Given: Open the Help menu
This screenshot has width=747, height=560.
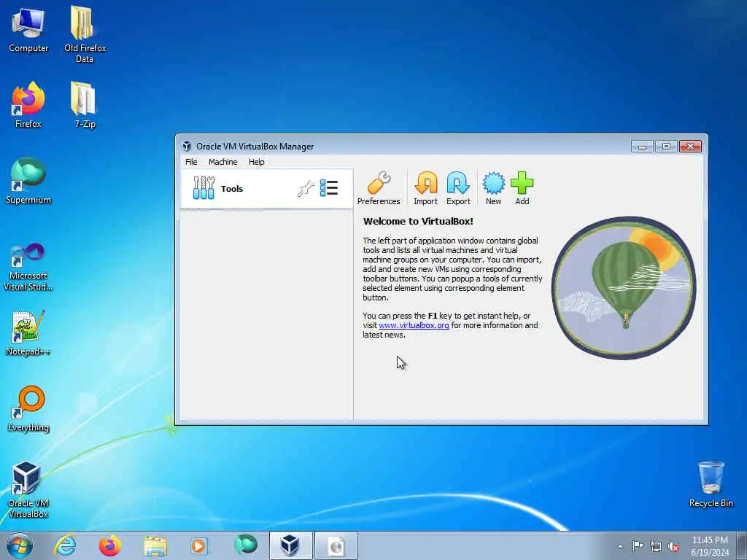Looking at the screenshot, I should point(256,162).
